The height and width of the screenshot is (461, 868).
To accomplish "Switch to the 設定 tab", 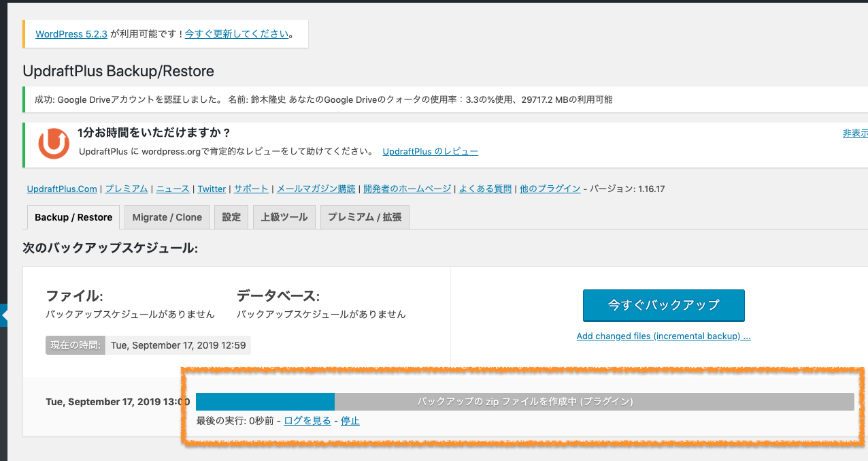I will [231, 217].
